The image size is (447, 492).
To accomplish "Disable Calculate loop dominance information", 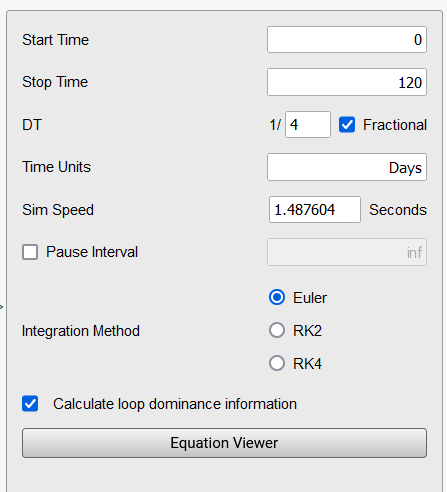I will pyautogui.click(x=30, y=404).
